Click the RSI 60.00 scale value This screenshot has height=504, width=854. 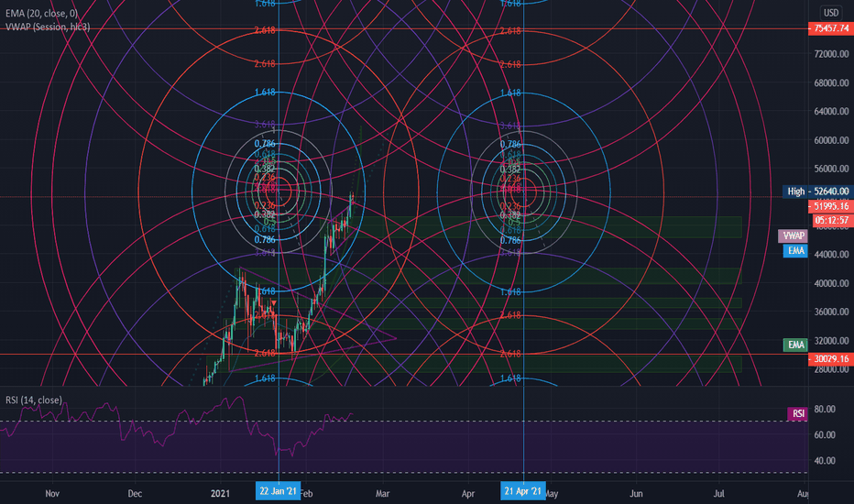click(x=825, y=434)
